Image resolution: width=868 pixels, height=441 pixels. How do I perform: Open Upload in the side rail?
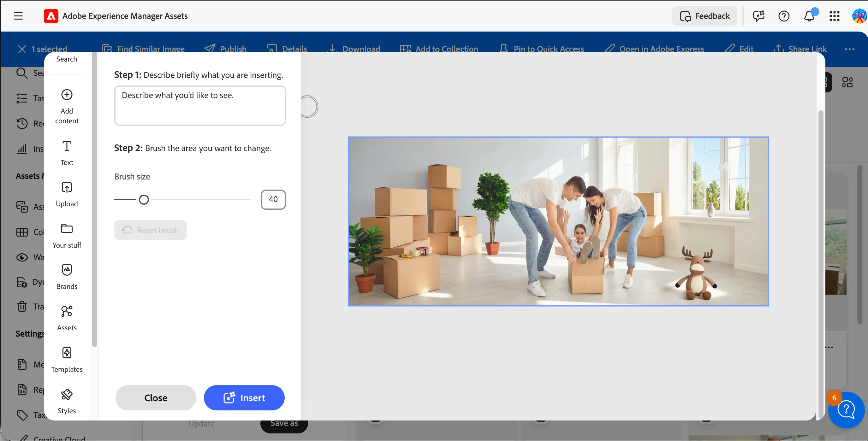click(67, 195)
